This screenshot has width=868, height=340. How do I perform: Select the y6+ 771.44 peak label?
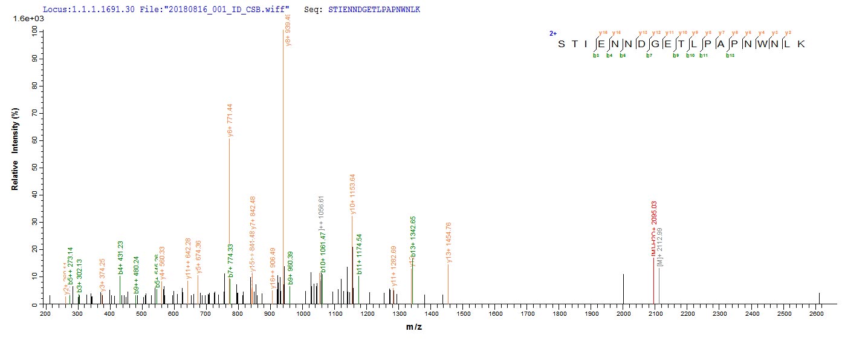[x=230, y=121]
